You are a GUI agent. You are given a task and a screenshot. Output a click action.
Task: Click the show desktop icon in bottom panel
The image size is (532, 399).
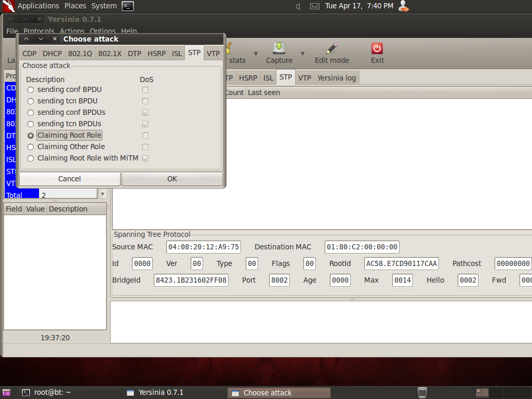[x=6, y=393]
